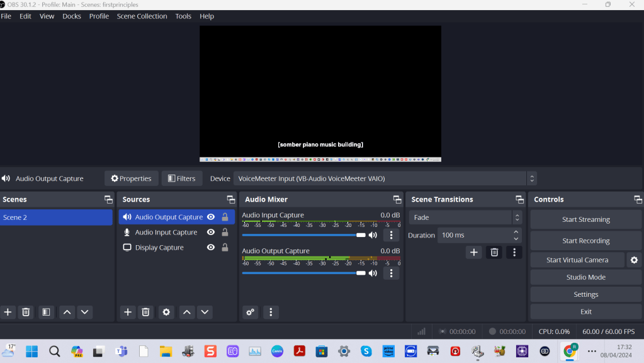644x363 pixels.
Task: Show hidden taskbar overflow icons
Action: pyautogui.click(x=592, y=351)
